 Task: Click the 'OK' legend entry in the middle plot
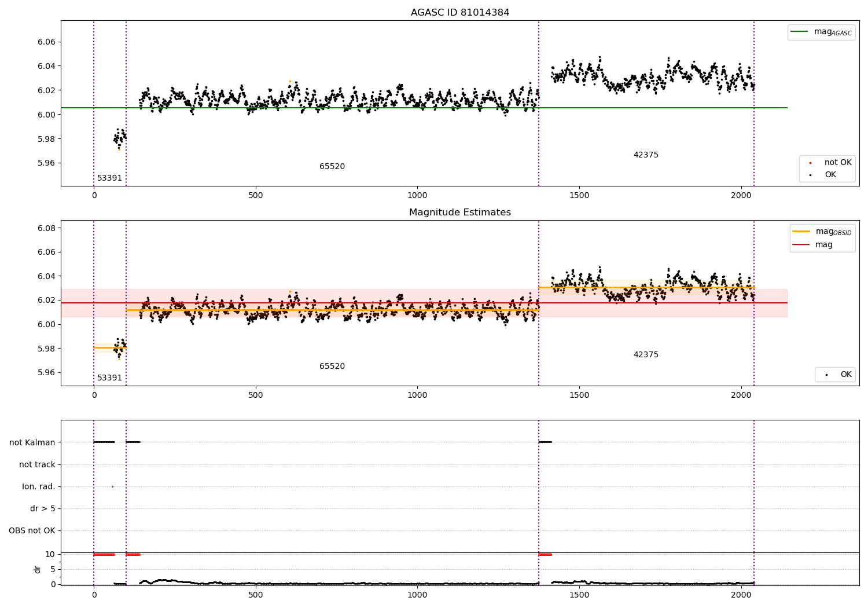[835, 375]
